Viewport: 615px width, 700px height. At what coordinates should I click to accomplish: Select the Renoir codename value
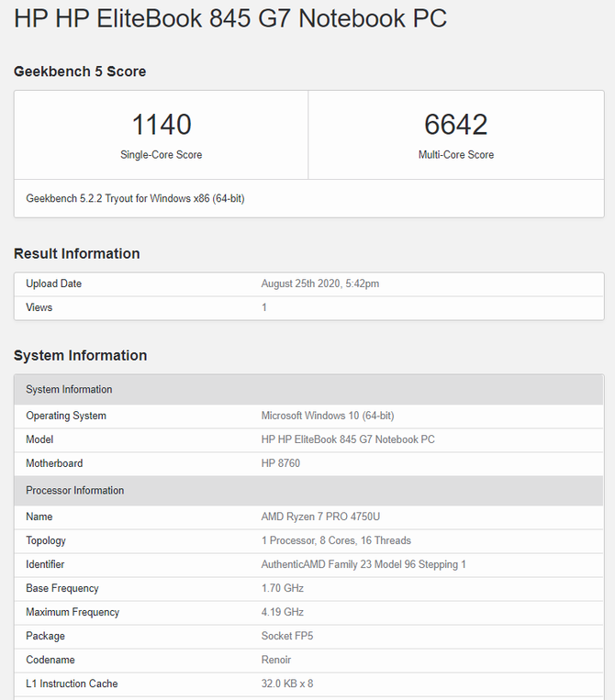pos(276,660)
